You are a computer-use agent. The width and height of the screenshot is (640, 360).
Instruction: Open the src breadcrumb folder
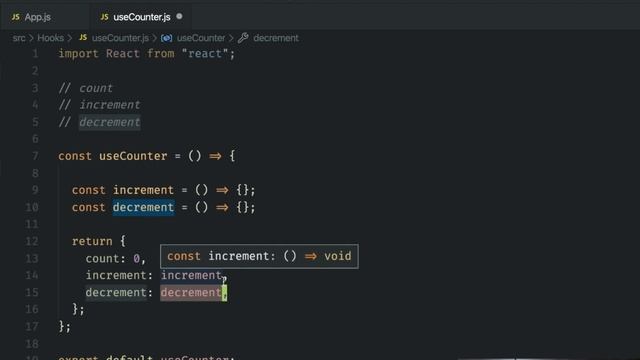[19, 38]
